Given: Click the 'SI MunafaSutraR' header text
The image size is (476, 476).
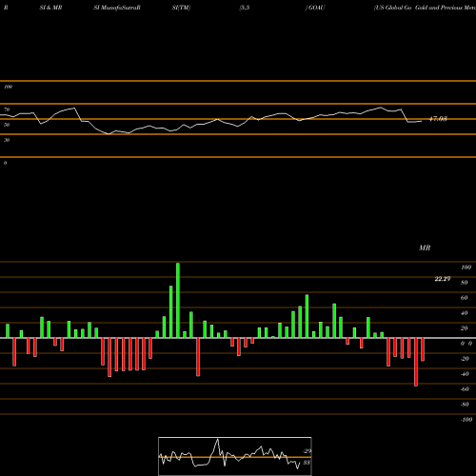Looking at the screenshot, I should pos(117,8).
